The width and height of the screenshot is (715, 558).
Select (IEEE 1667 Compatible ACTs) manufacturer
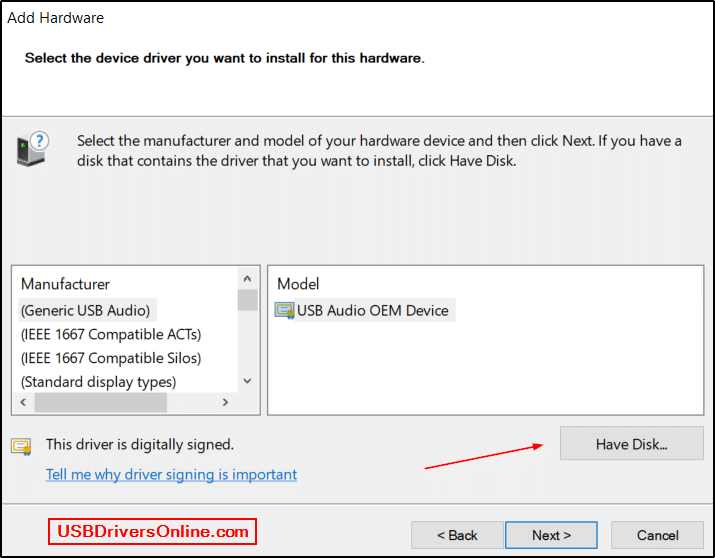click(111, 334)
